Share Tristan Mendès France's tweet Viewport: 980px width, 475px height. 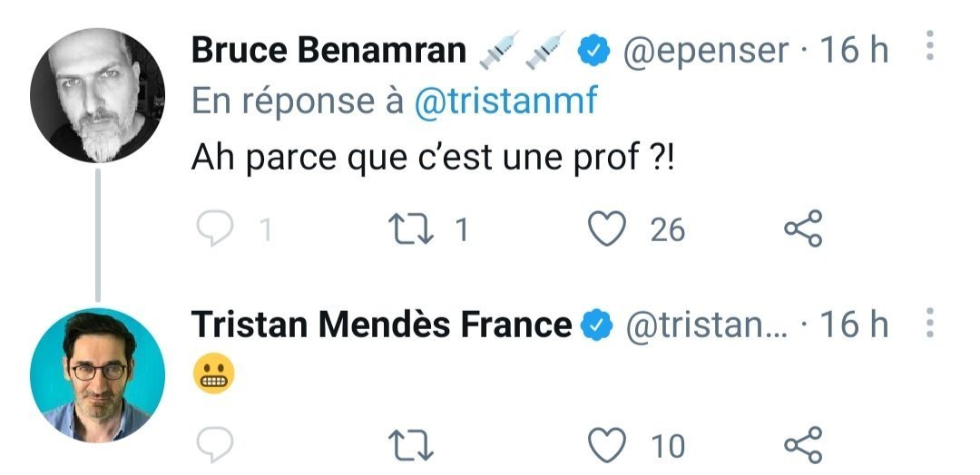pos(802,445)
